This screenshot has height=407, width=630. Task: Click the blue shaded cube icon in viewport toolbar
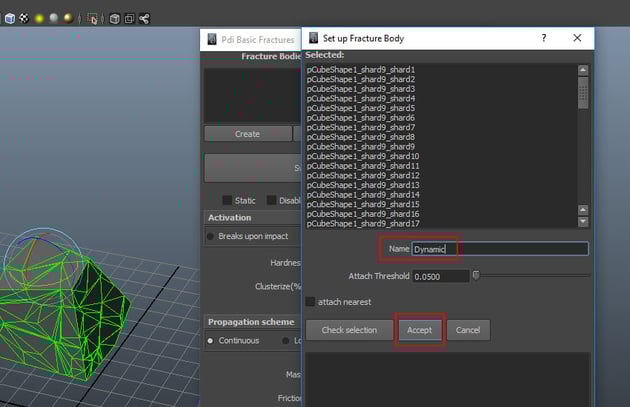(x=10, y=18)
